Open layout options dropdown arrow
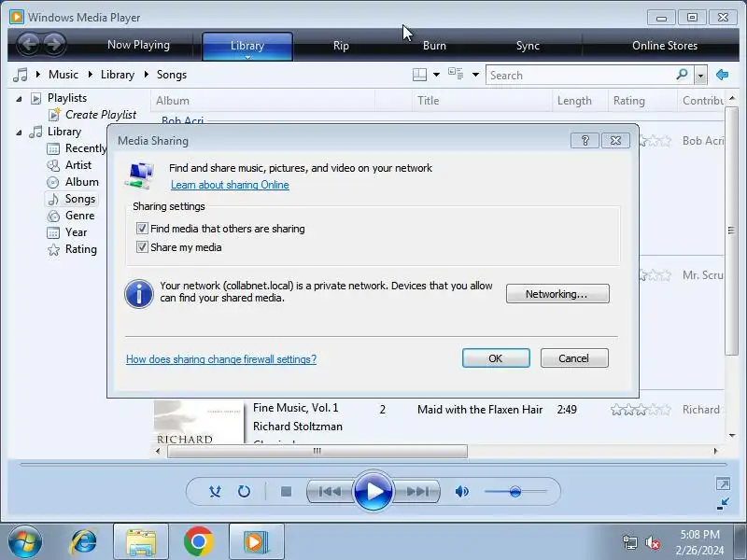Image resolution: width=747 pixels, height=560 pixels. click(x=436, y=75)
